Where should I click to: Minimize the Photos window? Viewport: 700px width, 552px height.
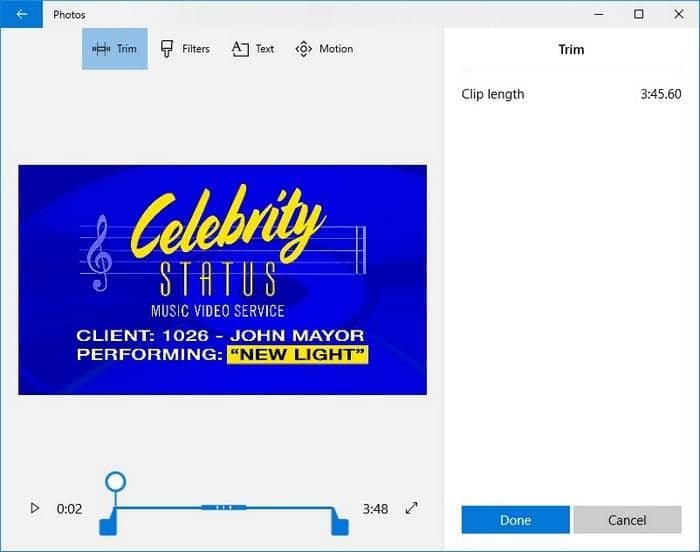pyautogui.click(x=599, y=14)
